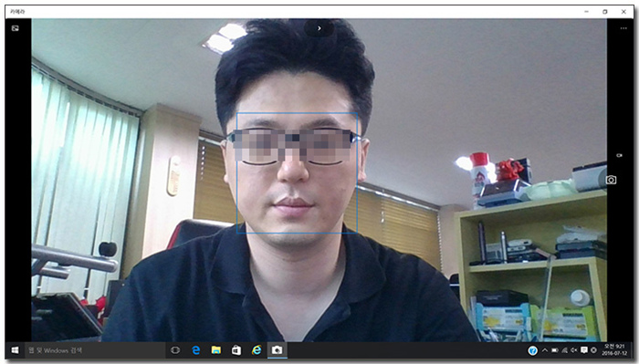Open the three-dot settings menu
639x364 pixels.
(x=623, y=28)
